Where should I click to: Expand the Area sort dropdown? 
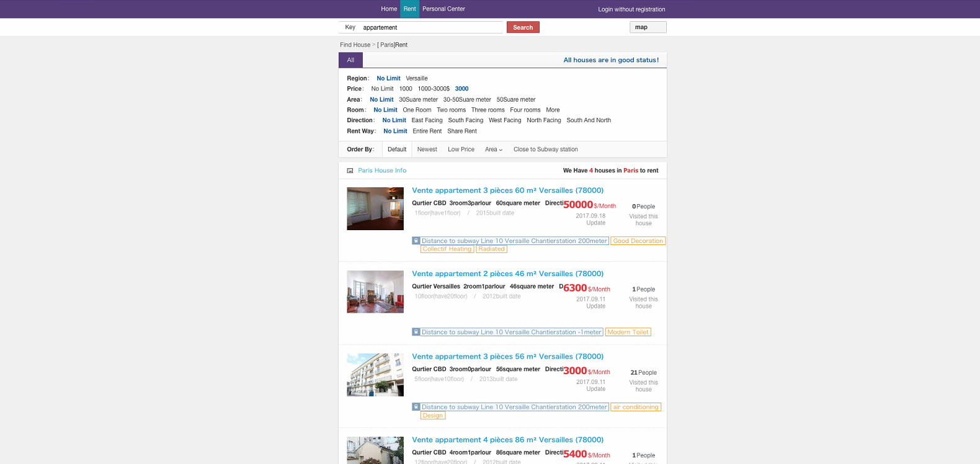coord(494,149)
